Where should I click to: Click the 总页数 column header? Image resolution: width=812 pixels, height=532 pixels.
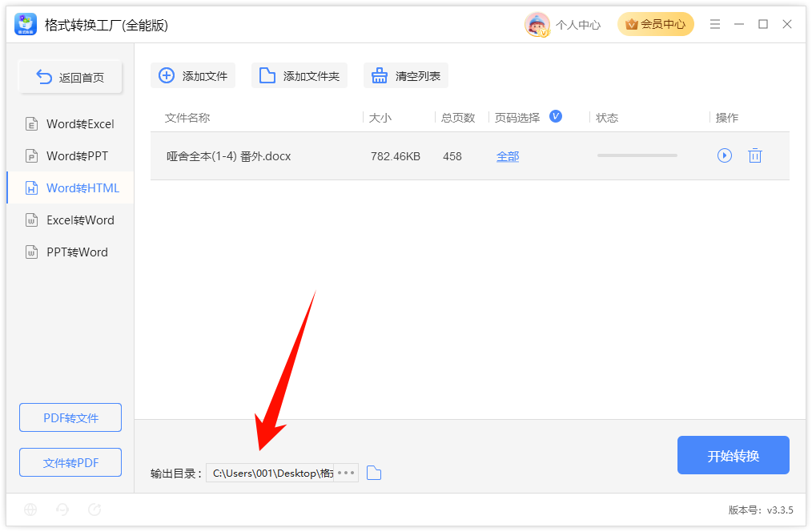[x=458, y=118]
